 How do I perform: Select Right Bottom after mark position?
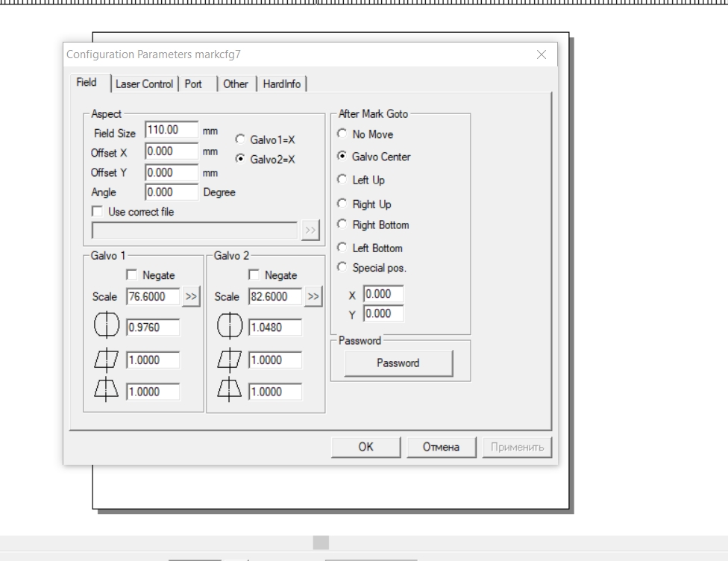342,225
